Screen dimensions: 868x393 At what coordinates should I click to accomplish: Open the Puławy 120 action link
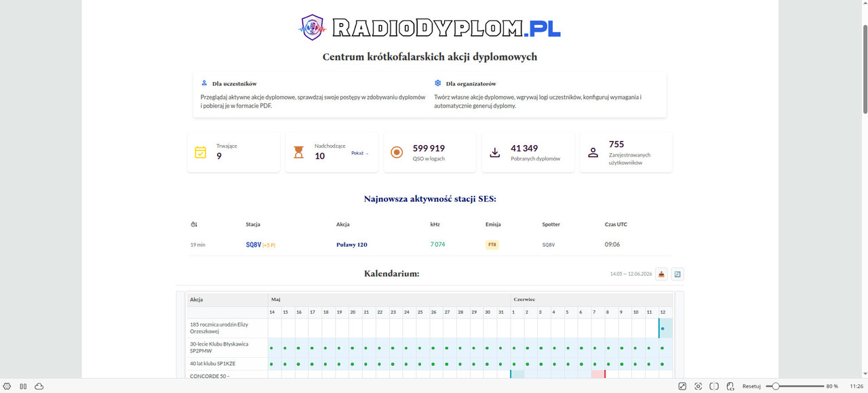(x=352, y=245)
